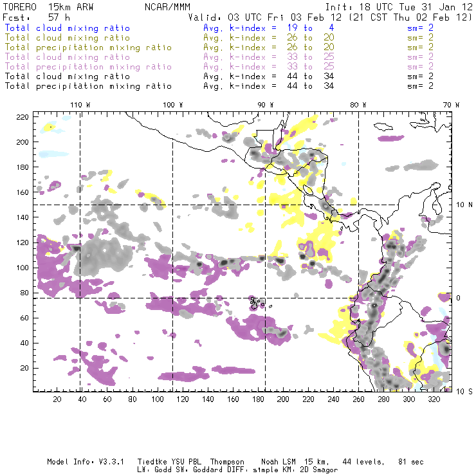Click the x-axis "320" tick label
The image size is (476, 476).
click(x=434, y=399)
